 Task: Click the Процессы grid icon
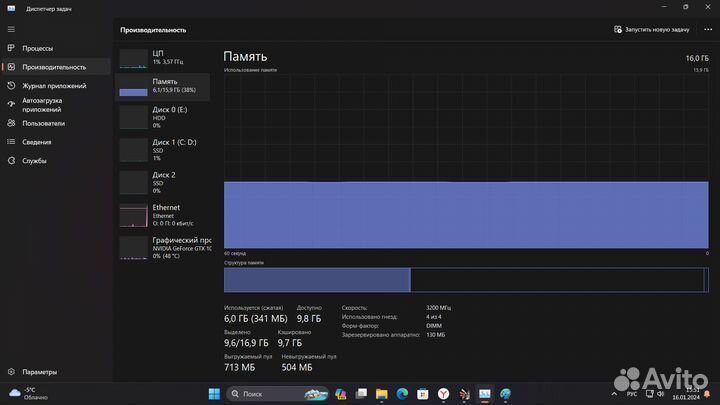(x=11, y=48)
